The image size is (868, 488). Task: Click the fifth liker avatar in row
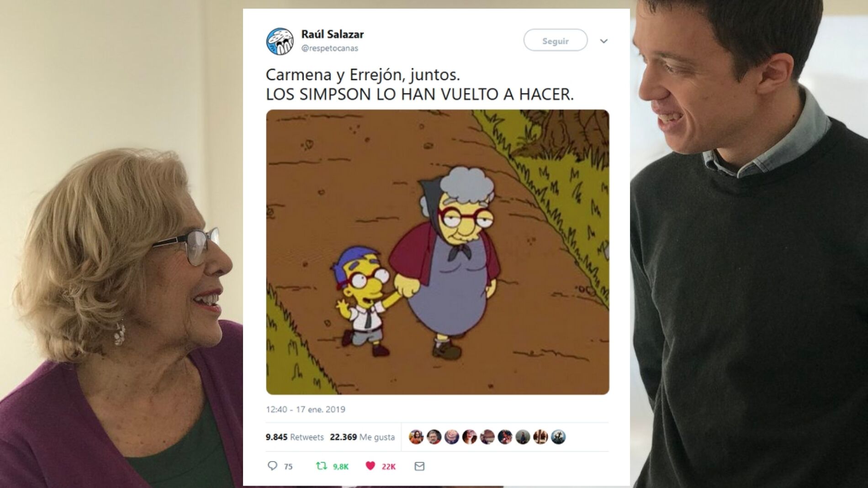[487, 437]
